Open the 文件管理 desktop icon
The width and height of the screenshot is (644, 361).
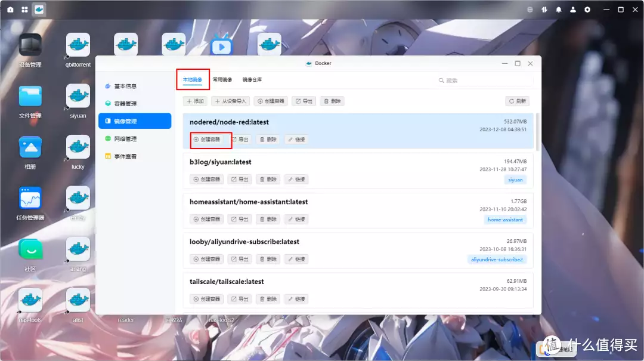tap(30, 97)
